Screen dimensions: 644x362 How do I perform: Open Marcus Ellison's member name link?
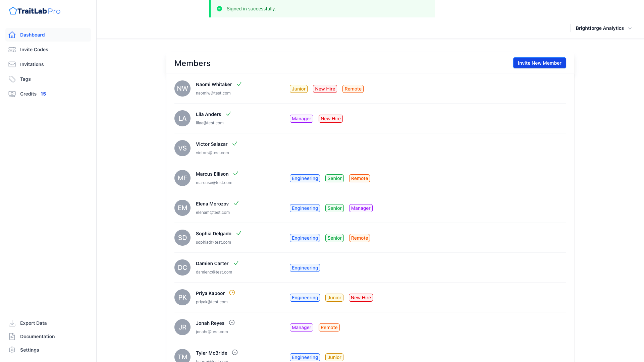click(212, 174)
